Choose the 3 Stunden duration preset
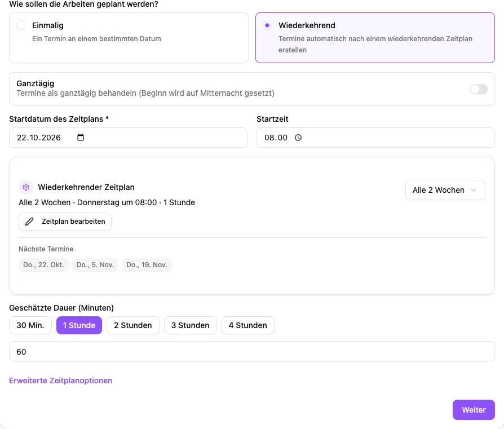Viewport: 504px width, 429px height. pos(191,325)
